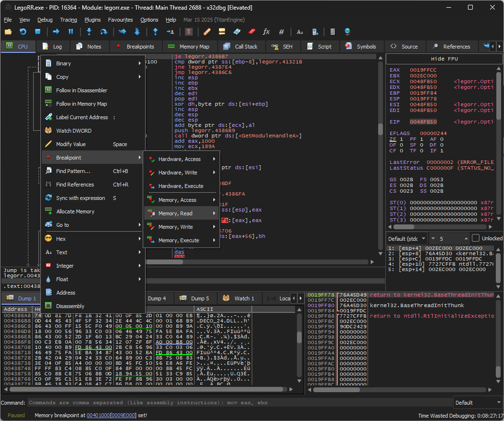Expand the Hardware, Access submenu
The width and height of the screenshot is (504, 421).
(x=182, y=159)
